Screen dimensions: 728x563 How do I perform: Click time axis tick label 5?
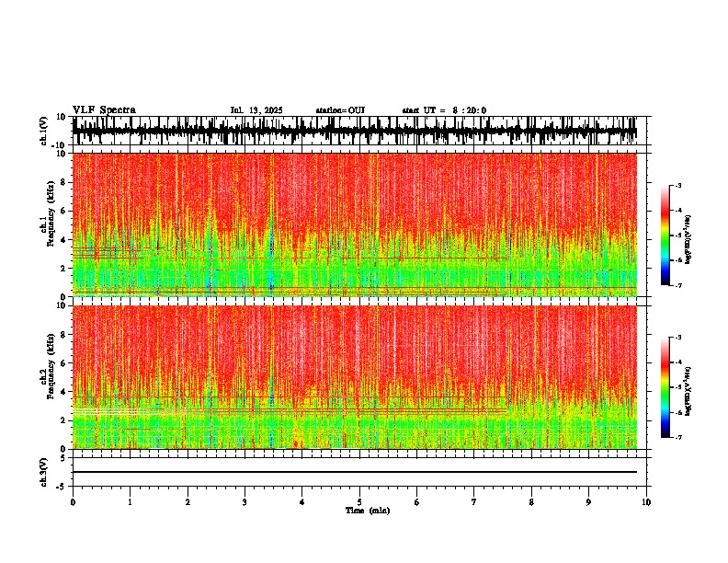359,502
